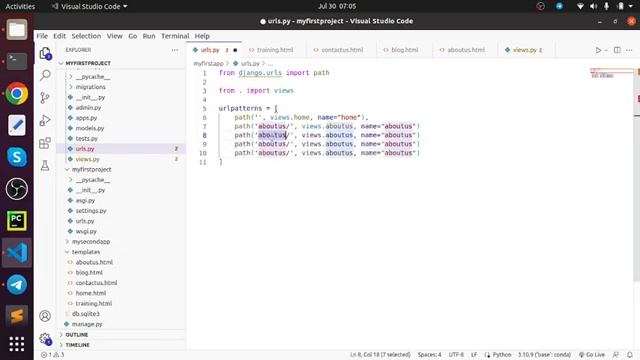Open PyCharm from the dock
The height and width of the screenshot is (360, 640).
[17, 220]
